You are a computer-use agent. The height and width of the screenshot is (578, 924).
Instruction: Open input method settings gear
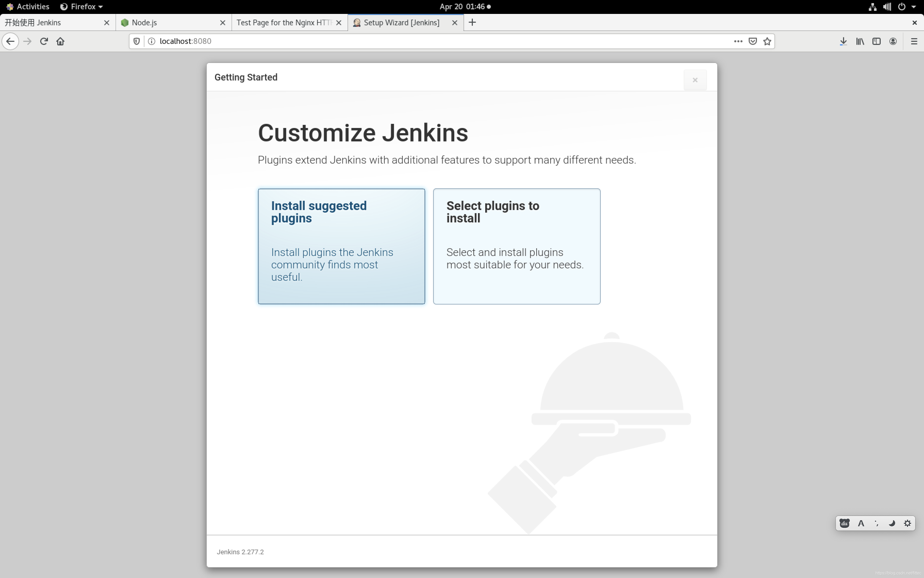pyautogui.click(x=907, y=523)
